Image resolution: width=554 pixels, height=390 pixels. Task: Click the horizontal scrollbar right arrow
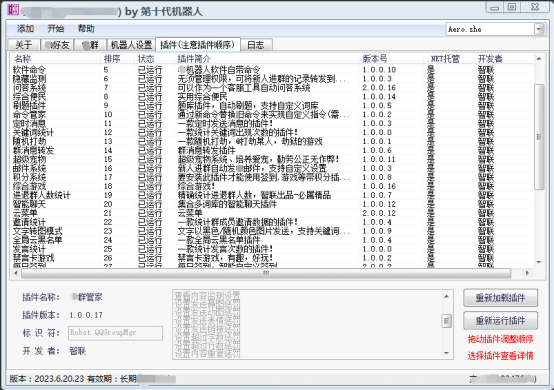[527, 273]
